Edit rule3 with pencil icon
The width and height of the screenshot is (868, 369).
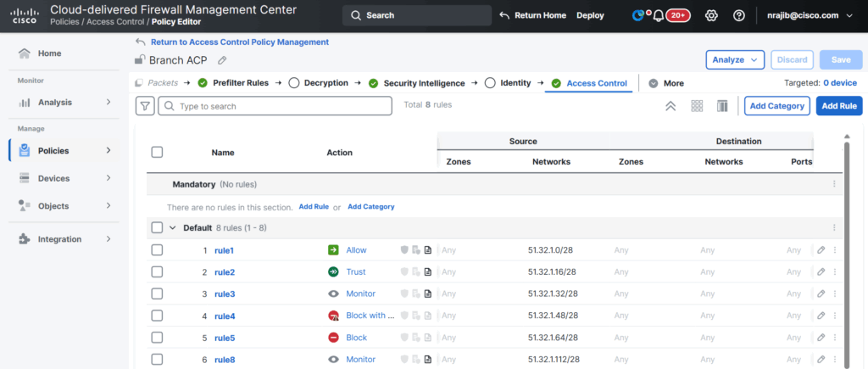pos(821,294)
